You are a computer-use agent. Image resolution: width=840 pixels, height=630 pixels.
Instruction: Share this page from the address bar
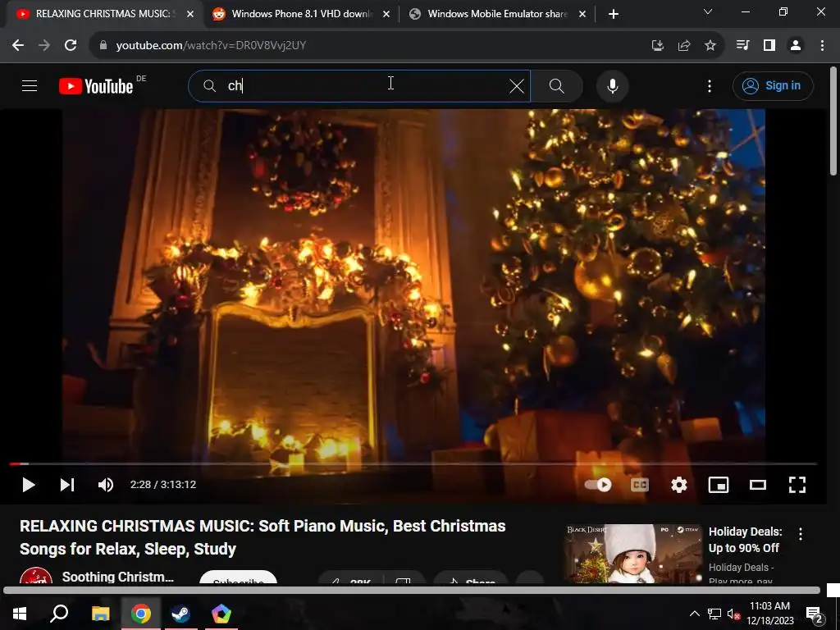pos(683,46)
